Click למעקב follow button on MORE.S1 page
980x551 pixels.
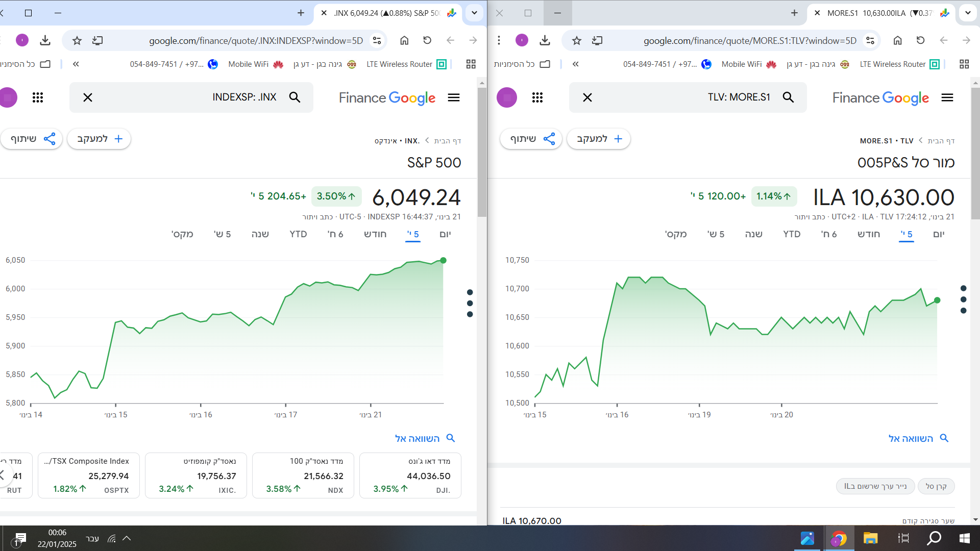[598, 139]
